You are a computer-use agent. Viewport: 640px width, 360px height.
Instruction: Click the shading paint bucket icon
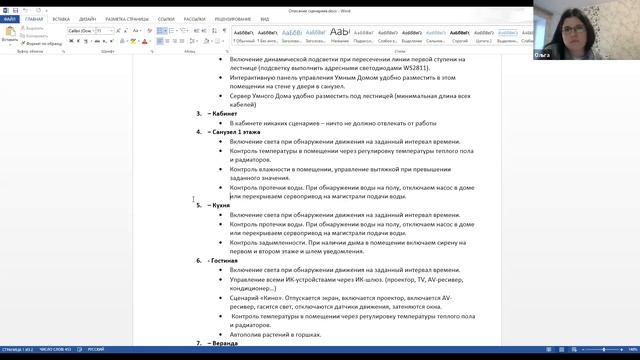point(206,41)
